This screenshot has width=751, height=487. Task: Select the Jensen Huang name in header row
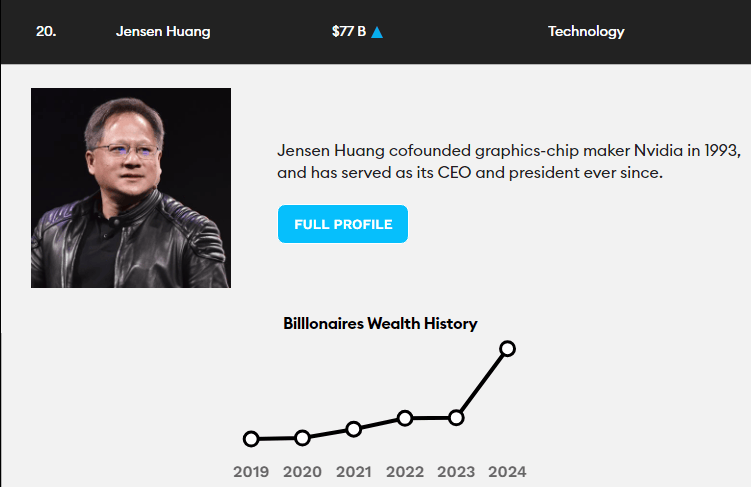[163, 31]
